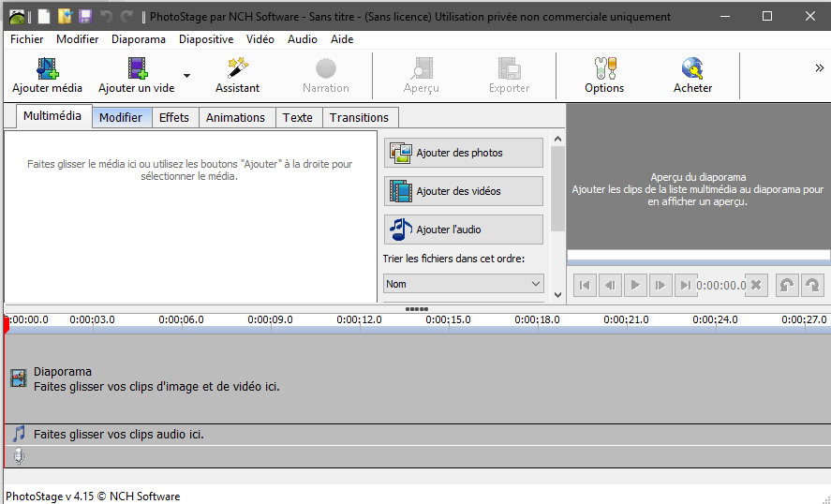The width and height of the screenshot is (831, 504).
Task: Click media panel scrollbar up arrow
Action: tap(557, 139)
